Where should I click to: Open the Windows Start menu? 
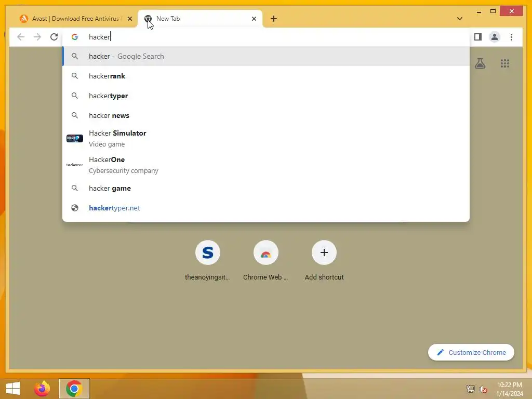13,389
